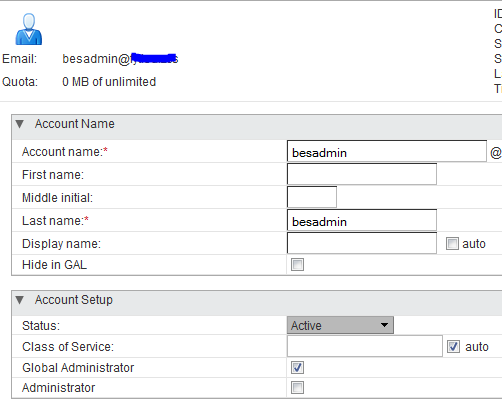Click the Account Setup section header
Screen dimensions: 502x408
tap(257, 303)
